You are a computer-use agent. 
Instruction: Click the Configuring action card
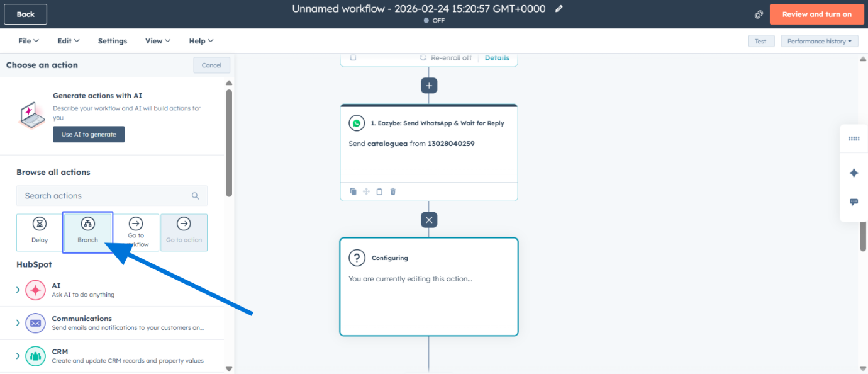pos(429,287)
